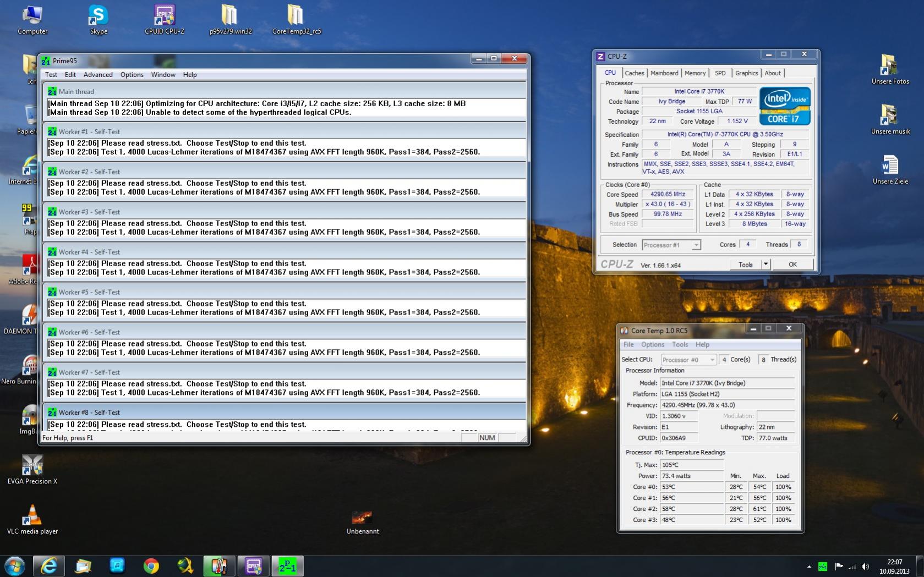The width and height of the screenshot is (924, 577).
Task: Open the Unsere Ziele Word document
Action: 890,170
